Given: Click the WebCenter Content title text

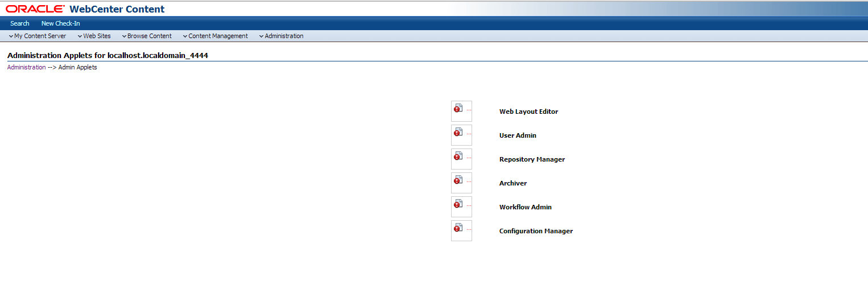Looking at the screenshot, I should (117, 9).
